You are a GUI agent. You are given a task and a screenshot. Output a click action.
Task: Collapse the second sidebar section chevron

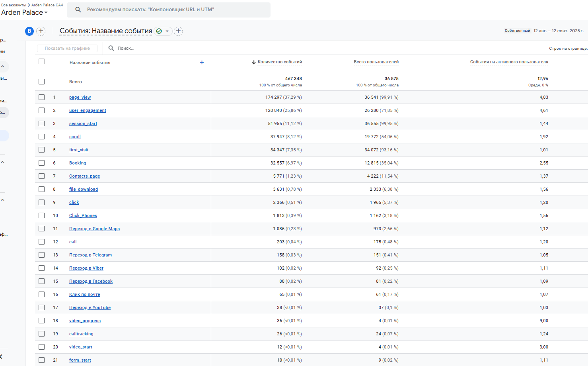(x=2, y=162)
